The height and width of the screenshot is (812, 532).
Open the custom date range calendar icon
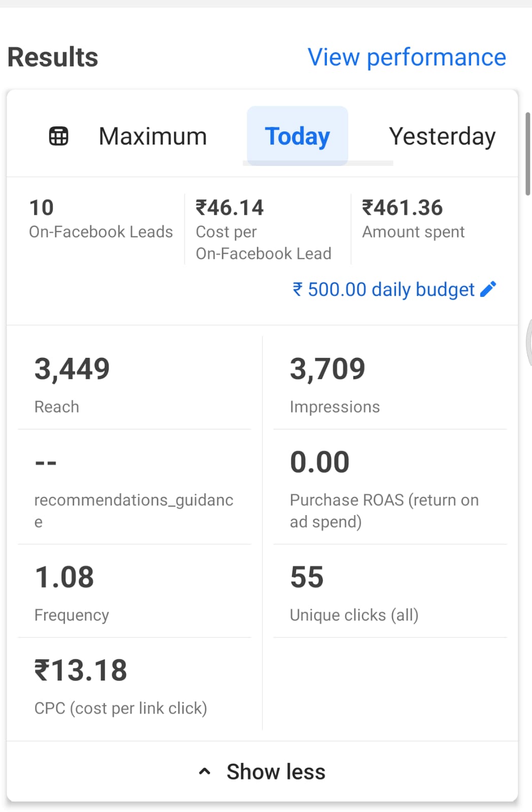tap(58, 136)
